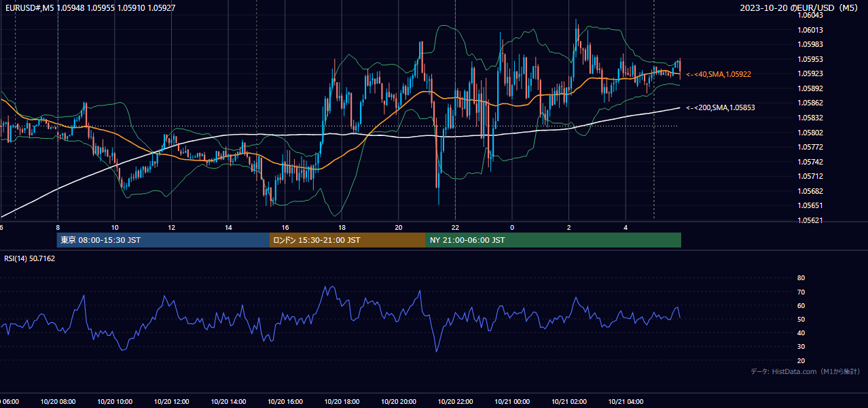The height and width of the screenshot is (408, 868).
Task: Click the RSI scale value 70
Action: pos(801,292)
